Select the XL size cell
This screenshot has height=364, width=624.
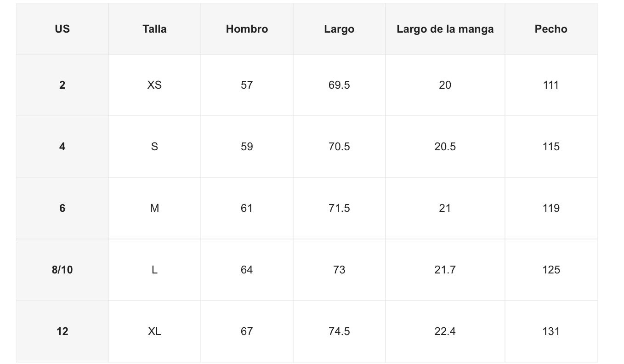[x=154, y=331]
